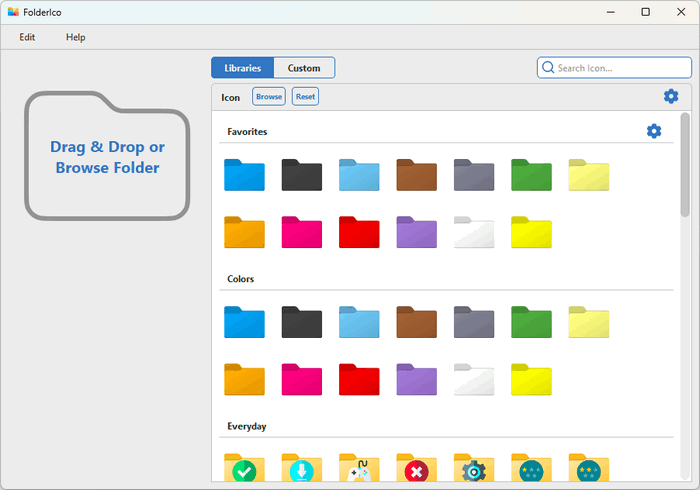This screenshot has height=490, width=700.
Task: Choose the red folder in Favorites
Action: point(359,232)
